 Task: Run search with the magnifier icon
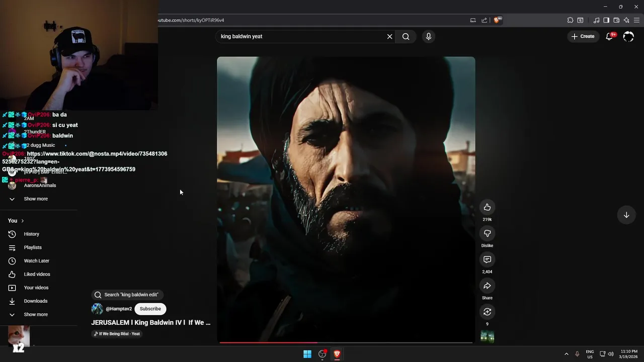[x=406, y=36]
